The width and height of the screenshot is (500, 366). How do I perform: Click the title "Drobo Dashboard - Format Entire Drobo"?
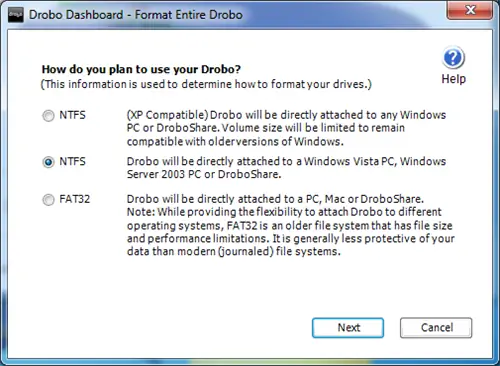click(x=136, y=15)
